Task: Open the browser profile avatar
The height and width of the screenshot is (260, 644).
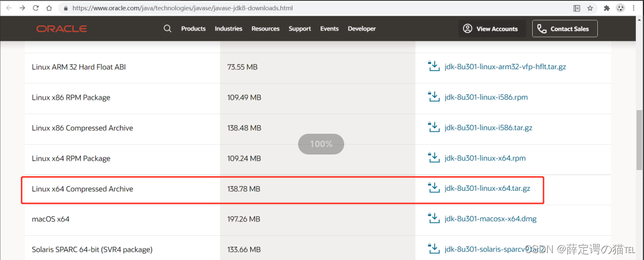Action: [x=620, y=8]
